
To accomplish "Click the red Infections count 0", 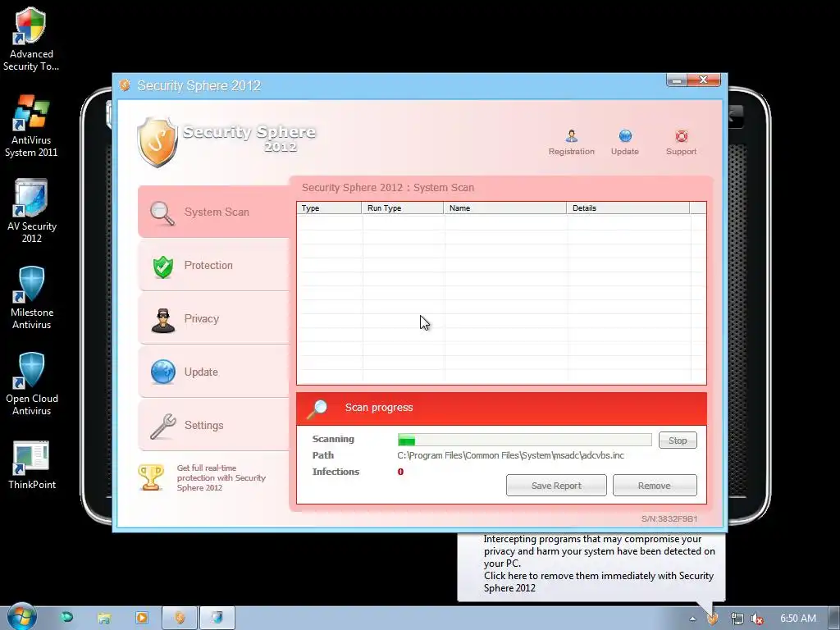I will click(400, 472).
